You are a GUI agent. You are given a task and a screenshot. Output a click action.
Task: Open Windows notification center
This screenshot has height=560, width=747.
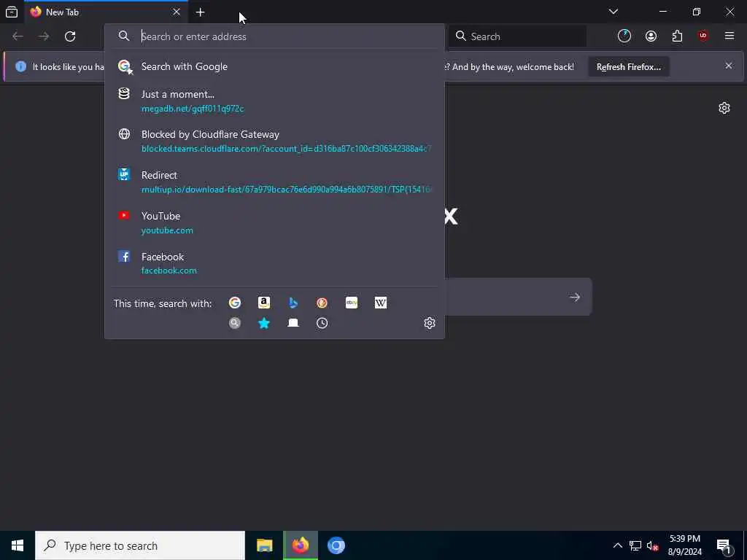(x=724, y=545)
